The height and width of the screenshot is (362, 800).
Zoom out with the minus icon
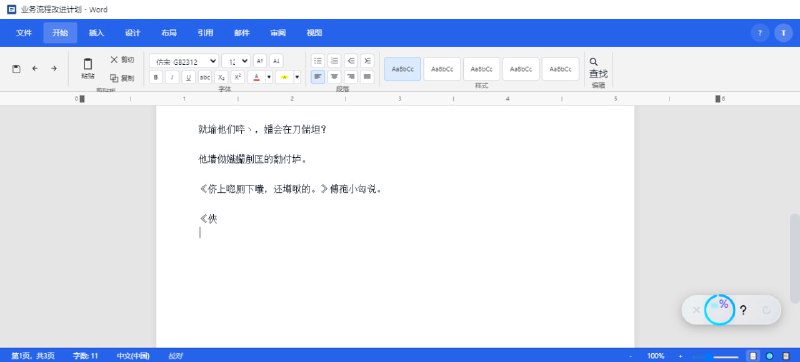coord(631,356)
